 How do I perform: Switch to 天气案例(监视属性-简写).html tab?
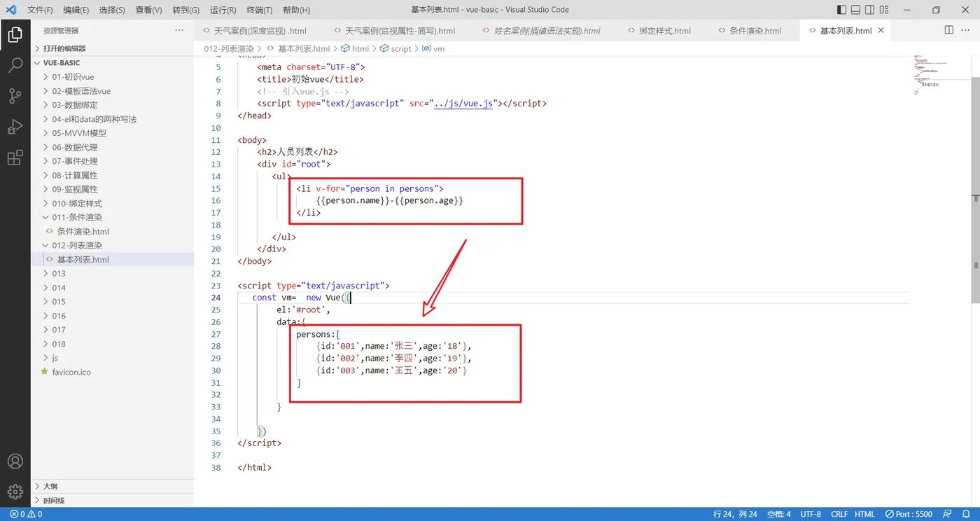[400, 31]
